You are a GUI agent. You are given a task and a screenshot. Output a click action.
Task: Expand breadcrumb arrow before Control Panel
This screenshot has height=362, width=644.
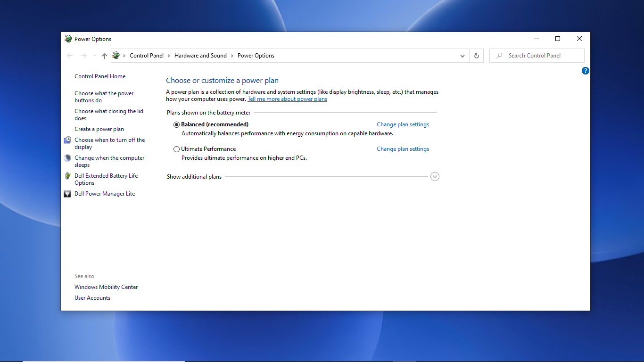pyautogui.click(x=124, y=56)
